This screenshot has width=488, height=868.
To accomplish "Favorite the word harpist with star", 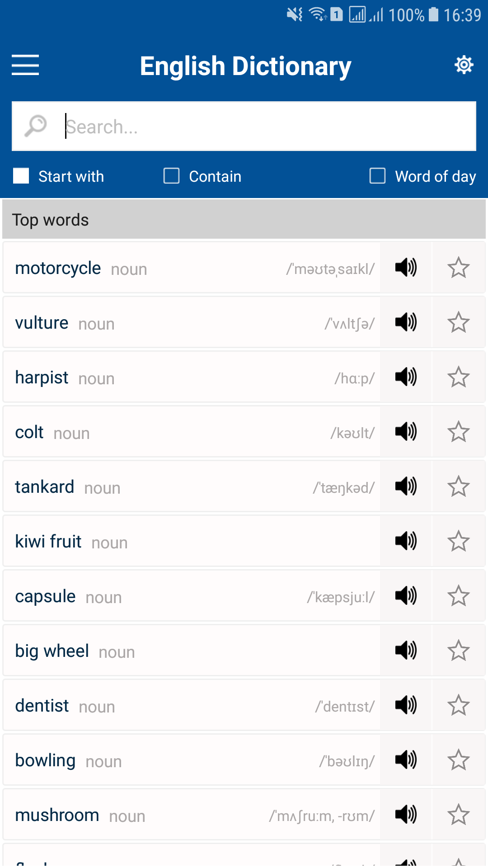I will coord(458,377).
